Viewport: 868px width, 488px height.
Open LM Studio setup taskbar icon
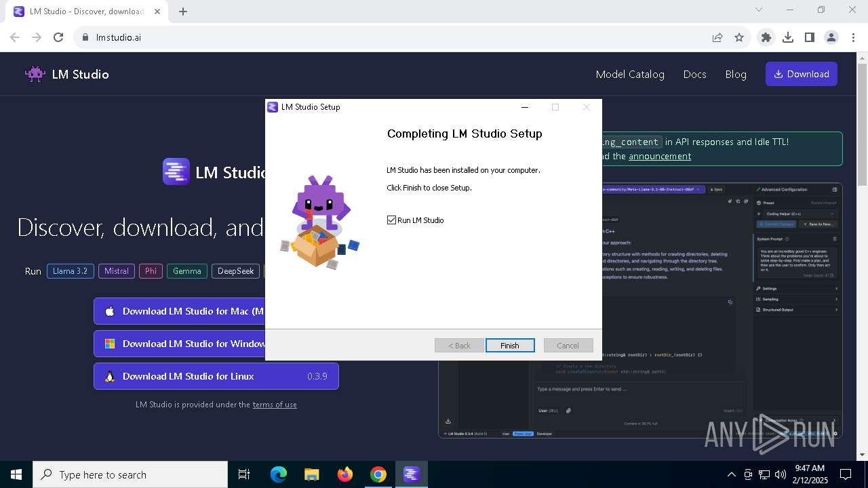[x=412, y=474]
